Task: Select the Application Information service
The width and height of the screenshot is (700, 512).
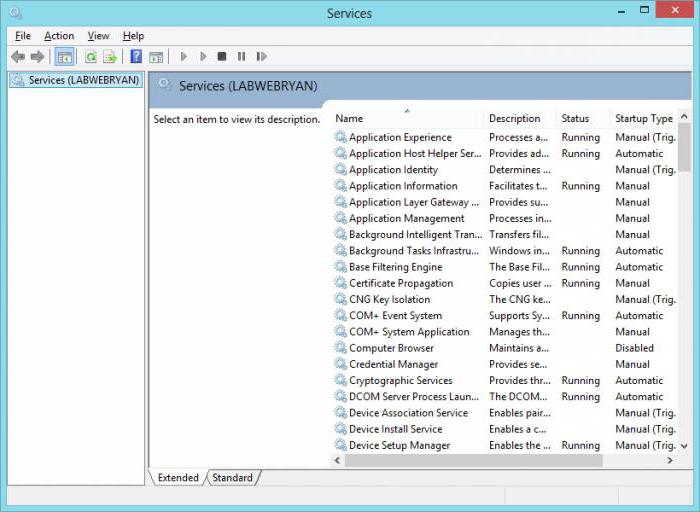Action: coord(505,186)
